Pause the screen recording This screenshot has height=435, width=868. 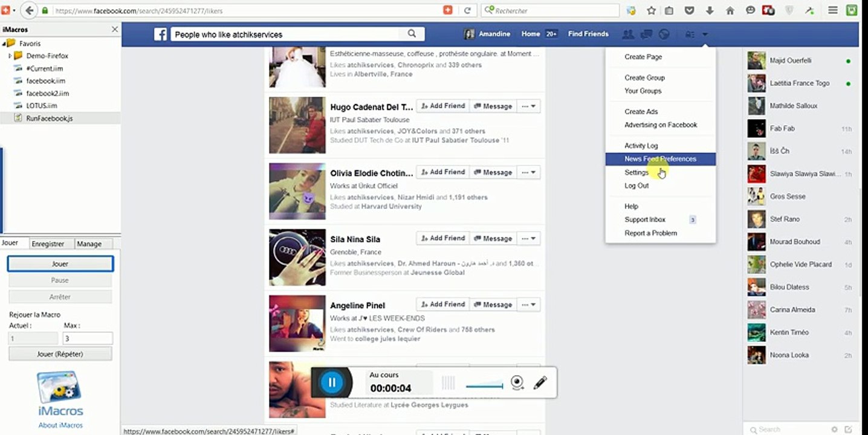click(x=331, y=382)
